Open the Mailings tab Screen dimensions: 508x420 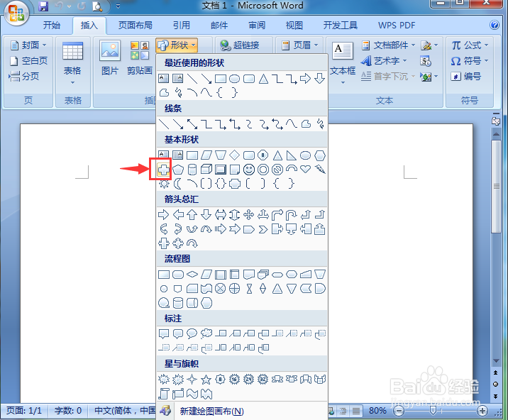tap(219, 25)
